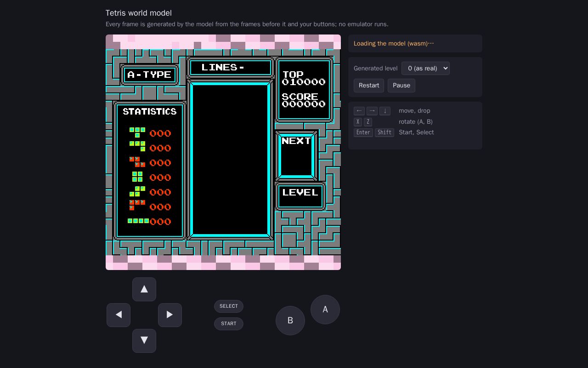Click the down arrow key hint

point(385,111)
